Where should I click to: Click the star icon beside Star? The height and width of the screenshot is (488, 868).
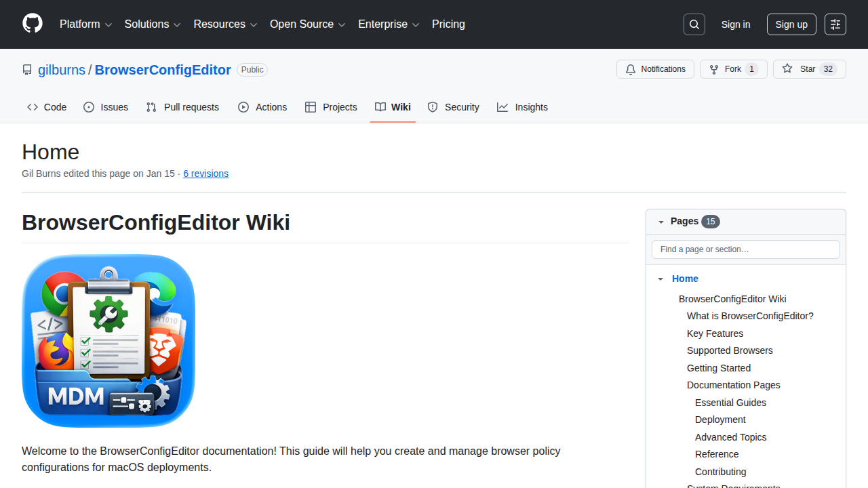click(x=787, y=69)
